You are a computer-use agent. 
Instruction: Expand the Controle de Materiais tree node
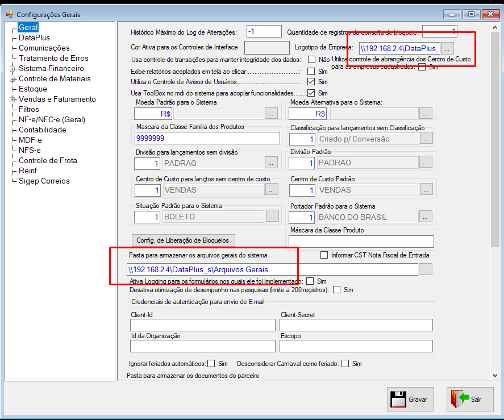(12, 79)
